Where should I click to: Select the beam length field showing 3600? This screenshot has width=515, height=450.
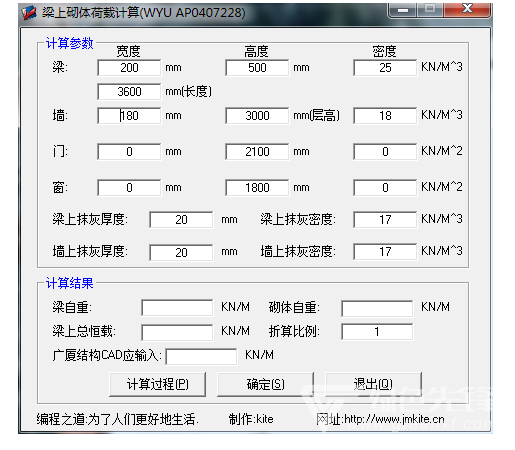tap(129, 92)
